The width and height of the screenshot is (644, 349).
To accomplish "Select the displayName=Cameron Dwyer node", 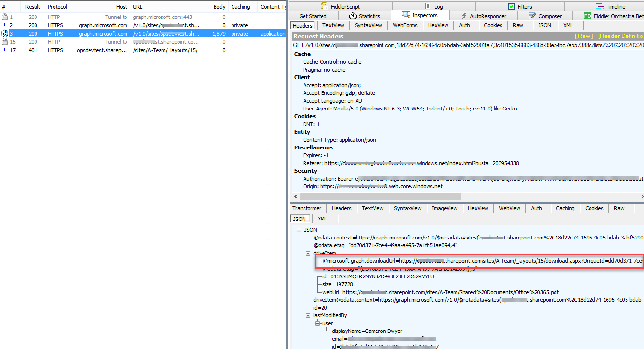I will point(367,331).
